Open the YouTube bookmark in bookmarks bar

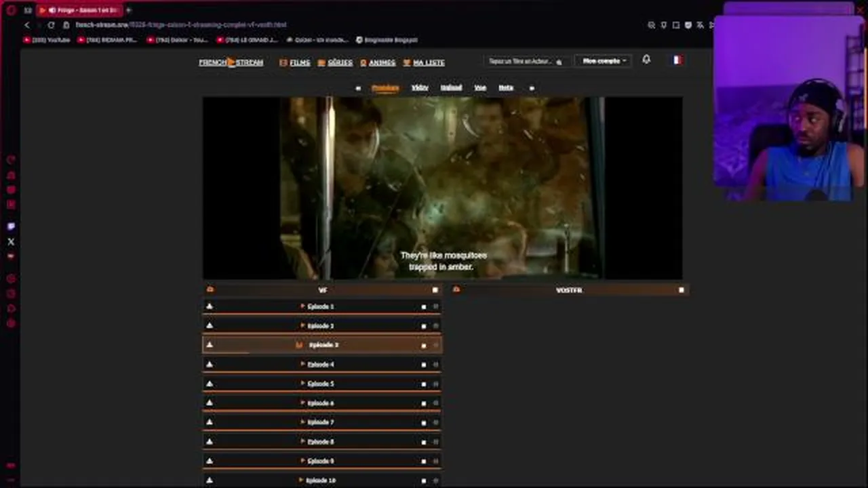(47, 40)
